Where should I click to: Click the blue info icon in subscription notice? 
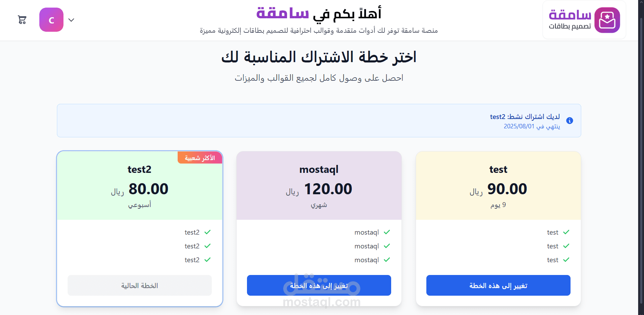(570, 120)
